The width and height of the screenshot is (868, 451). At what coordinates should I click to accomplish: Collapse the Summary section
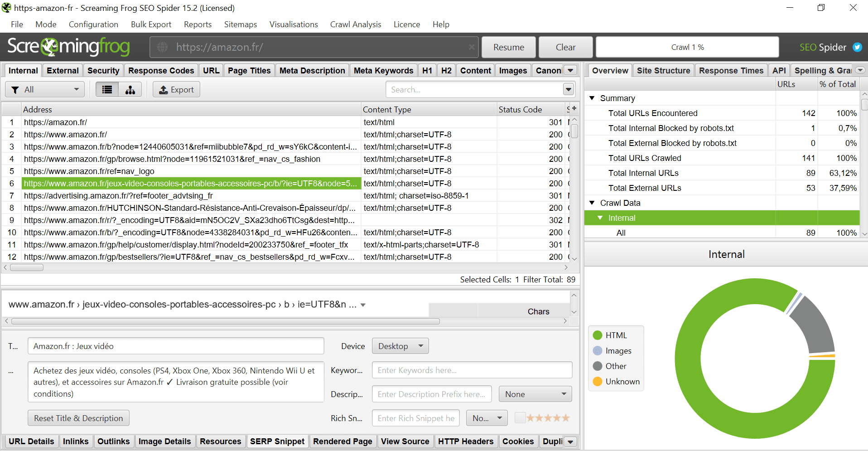pos(592,98)
